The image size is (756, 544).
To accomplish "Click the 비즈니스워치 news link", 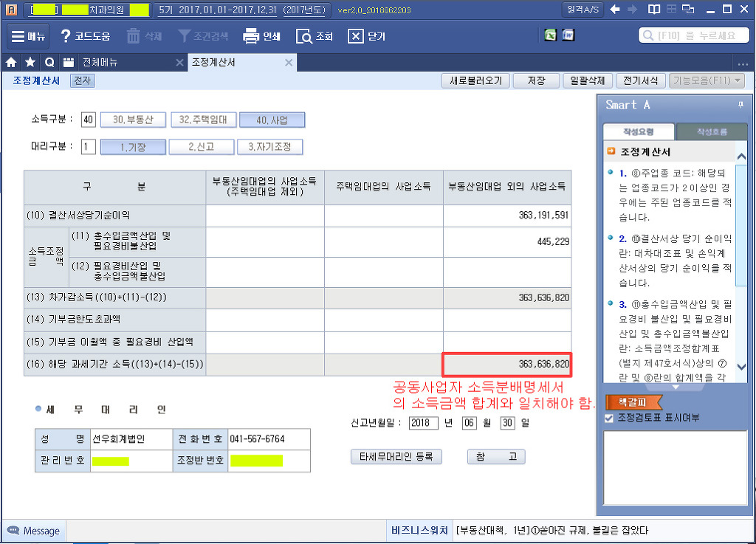I will pyautogui.click(x=419, y=530).
